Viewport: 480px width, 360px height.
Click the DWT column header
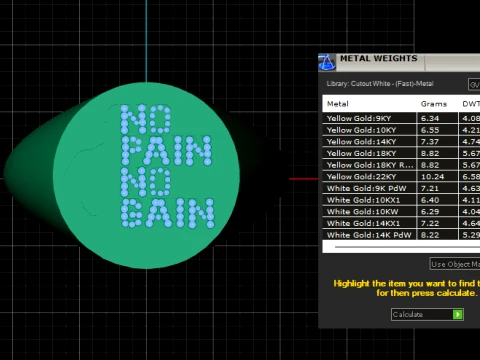click(x=471, y=104)
